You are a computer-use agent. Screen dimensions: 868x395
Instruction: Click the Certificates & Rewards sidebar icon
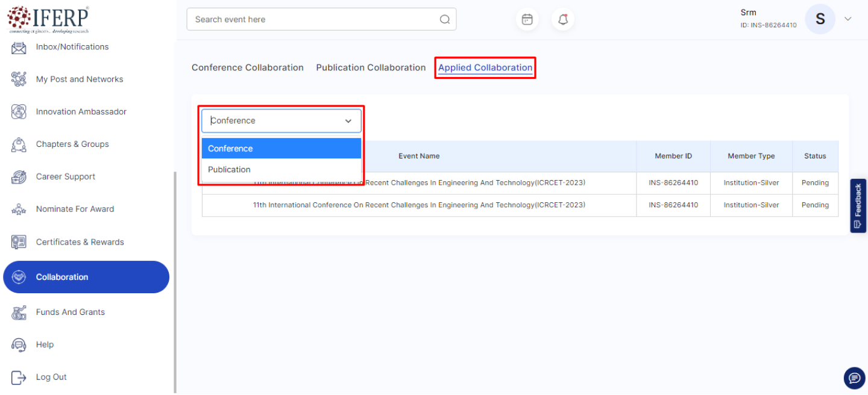[19, 242]
